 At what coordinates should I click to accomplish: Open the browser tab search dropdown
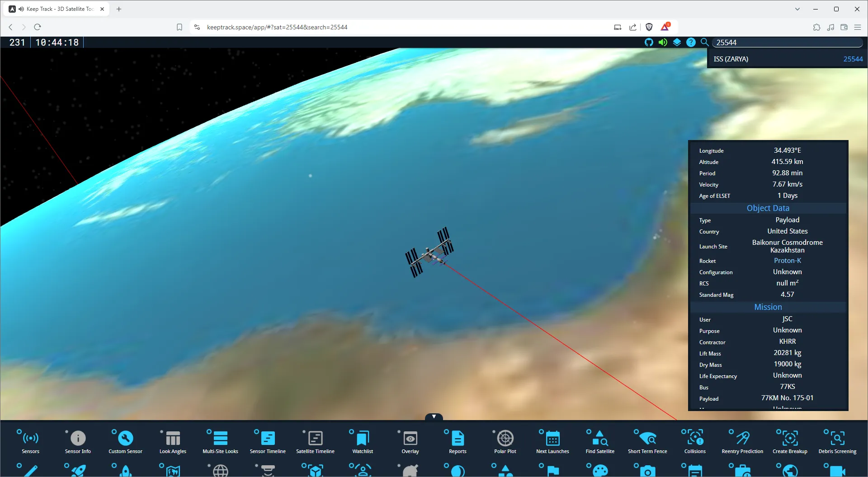(797, 9)
